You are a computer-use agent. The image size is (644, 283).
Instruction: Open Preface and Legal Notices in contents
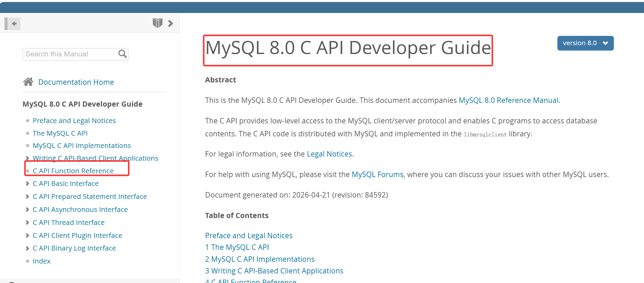point(249,235)
